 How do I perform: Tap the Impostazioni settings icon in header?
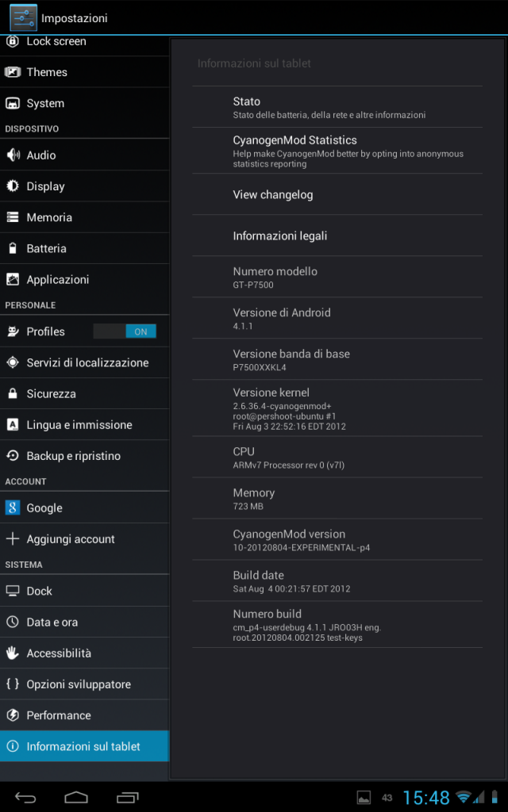coord(23,17)
